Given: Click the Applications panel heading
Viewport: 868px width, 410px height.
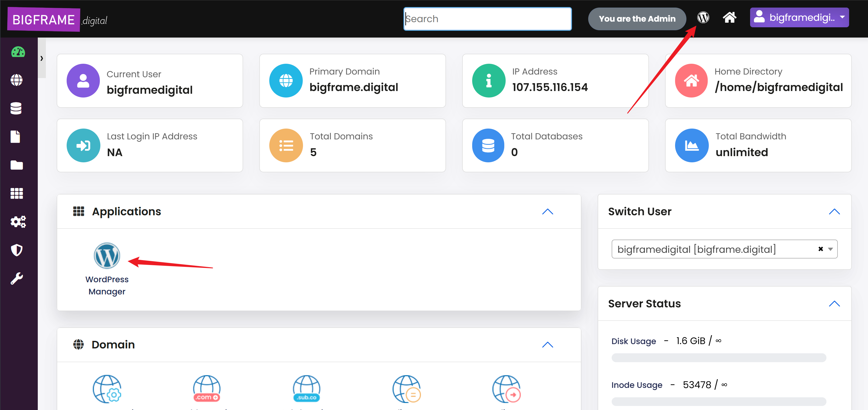Looking at the screenshot, I should click(x=126, y=211).
